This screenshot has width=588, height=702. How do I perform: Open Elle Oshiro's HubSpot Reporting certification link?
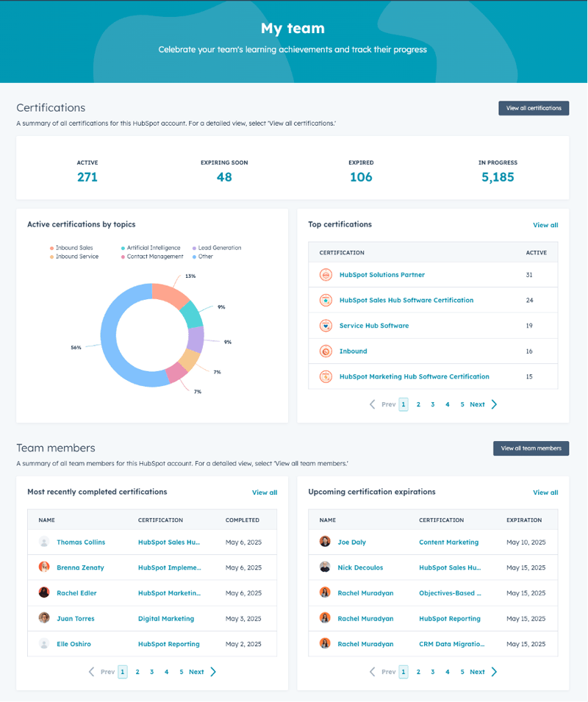169,644
